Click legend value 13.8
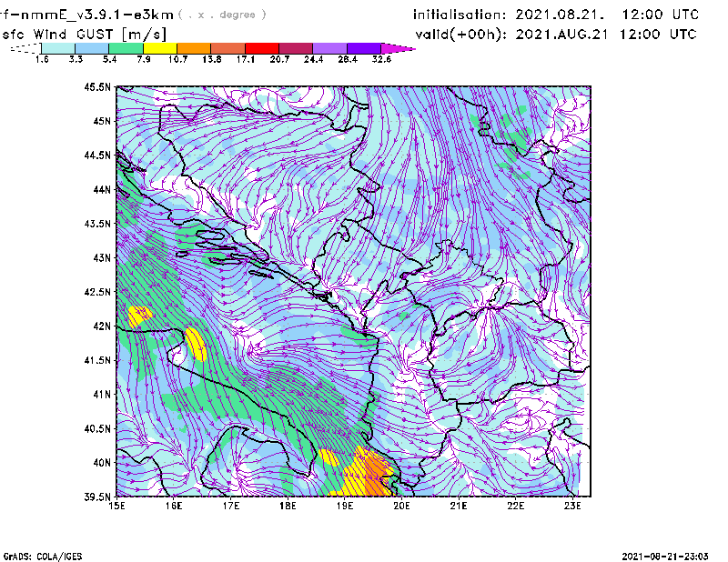 (212, 59)
